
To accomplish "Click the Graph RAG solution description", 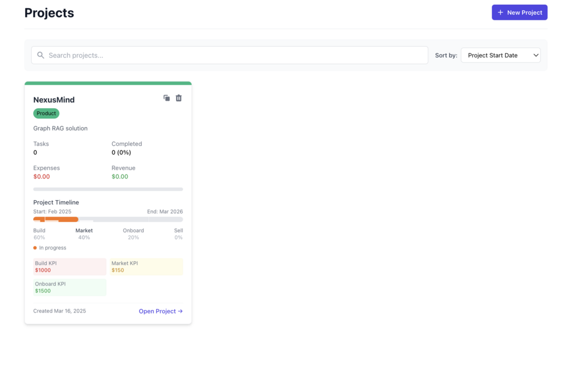I will 60,128.
